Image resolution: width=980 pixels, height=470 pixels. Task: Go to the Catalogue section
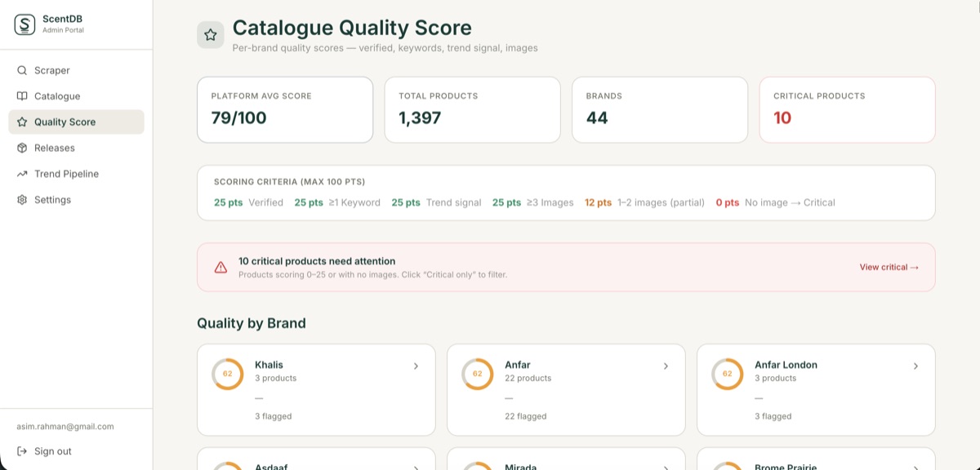pos(76,96)
